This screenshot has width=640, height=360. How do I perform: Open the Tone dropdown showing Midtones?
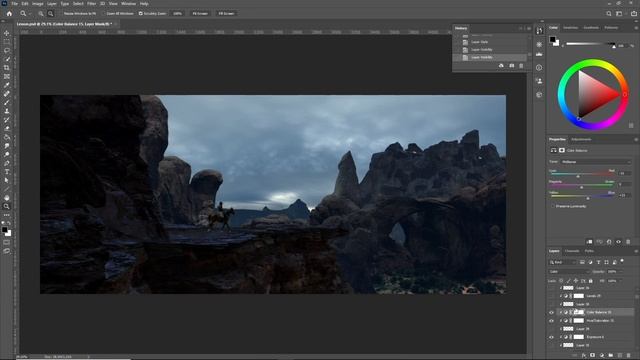[596, 162]
